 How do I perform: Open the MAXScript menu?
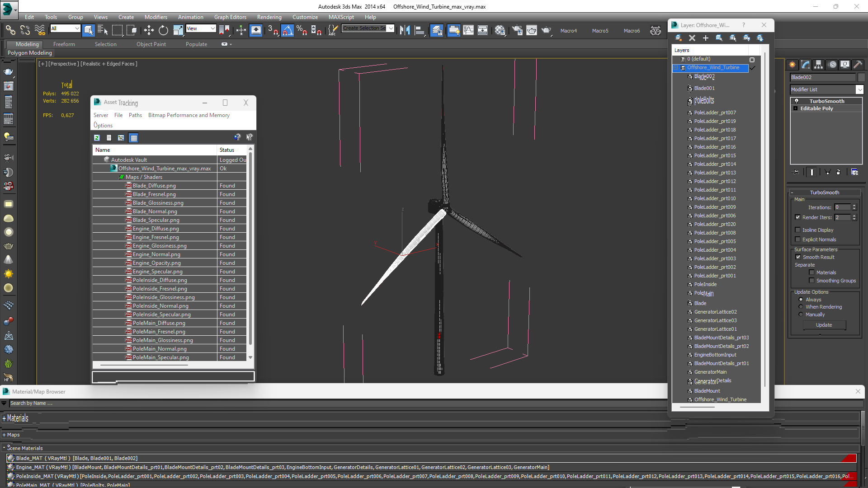point(341,17)
